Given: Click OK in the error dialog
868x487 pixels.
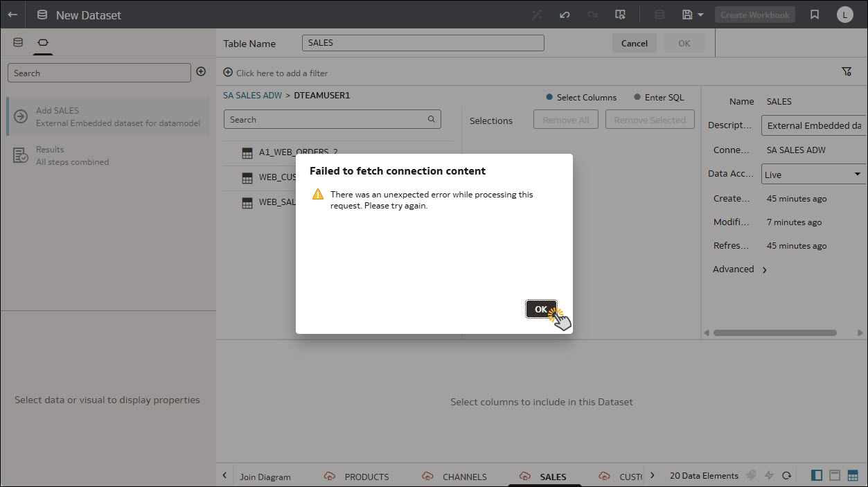Looking at the screenshot, I should coord(541,309).
